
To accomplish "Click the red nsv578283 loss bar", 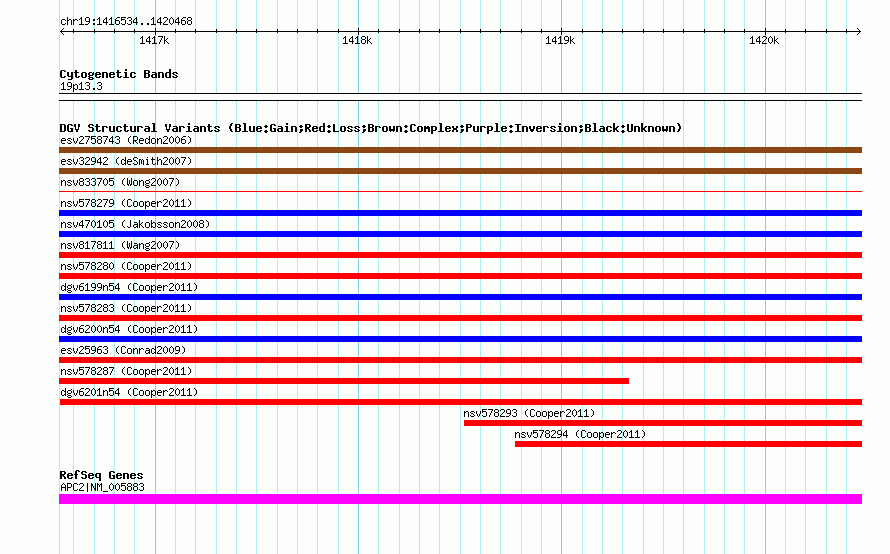I will [460, 318].
